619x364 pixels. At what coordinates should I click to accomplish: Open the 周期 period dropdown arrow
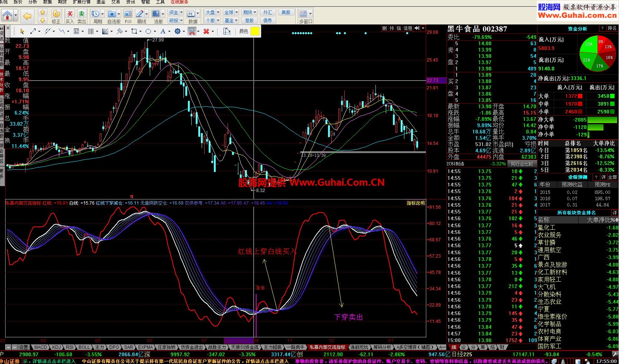(x=103, y=14)
